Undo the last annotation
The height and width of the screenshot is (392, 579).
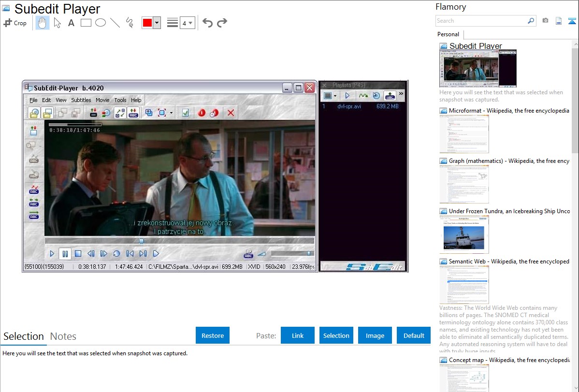(207, 23)
